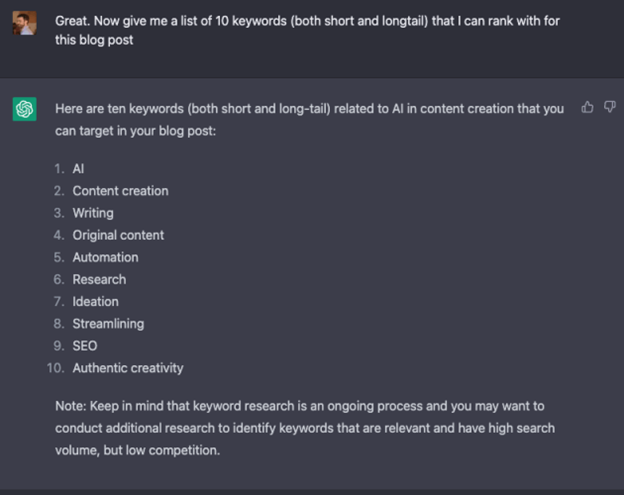Select the 'AI' keyword list item
This screenshot has height=495, width=624.
pyautogui.click(x=78, y=169)
